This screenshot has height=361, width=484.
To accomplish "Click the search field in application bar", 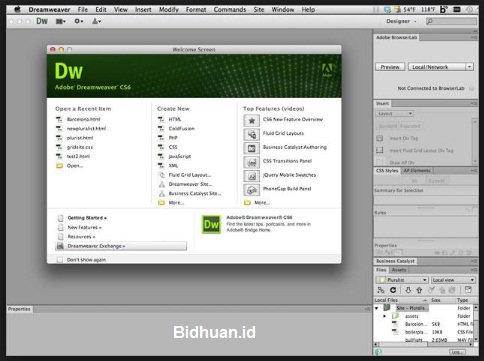I will click(451, 21).
